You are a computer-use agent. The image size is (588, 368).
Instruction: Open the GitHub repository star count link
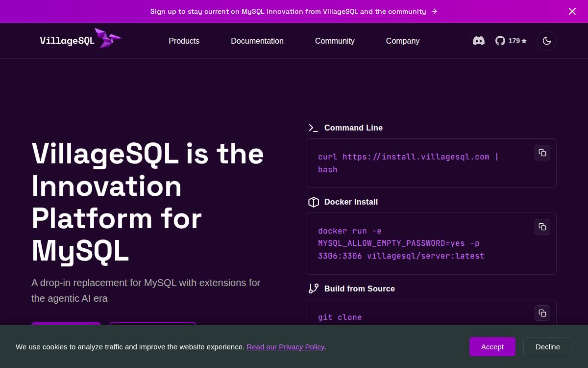511,41
